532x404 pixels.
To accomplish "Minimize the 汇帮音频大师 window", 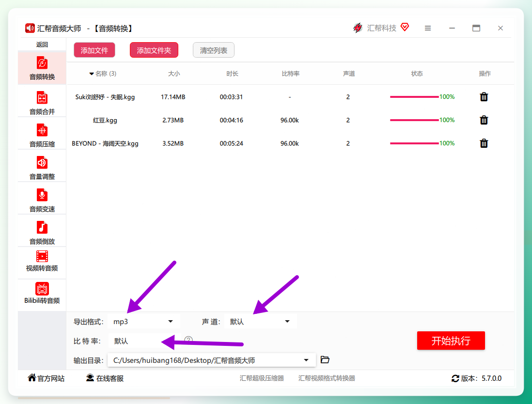I will point(452,28).
